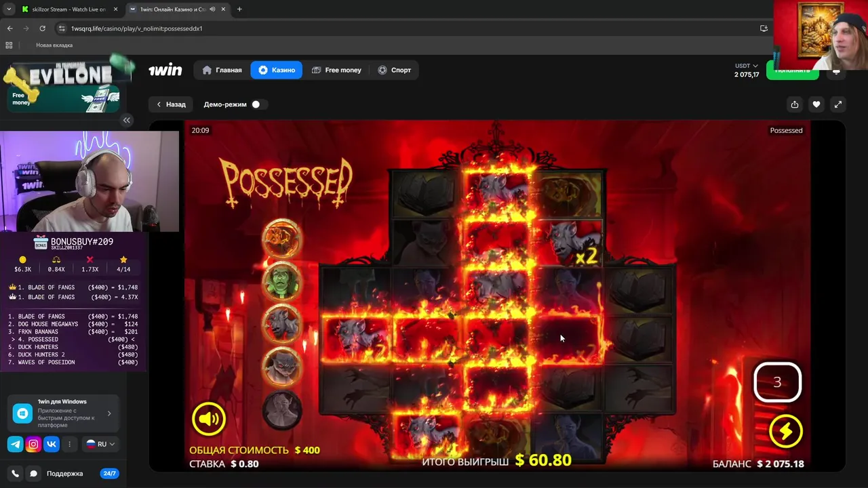The width and height of the screenshot is (868, 488).
Task: Open the Telegram social link
Action: 15,444
